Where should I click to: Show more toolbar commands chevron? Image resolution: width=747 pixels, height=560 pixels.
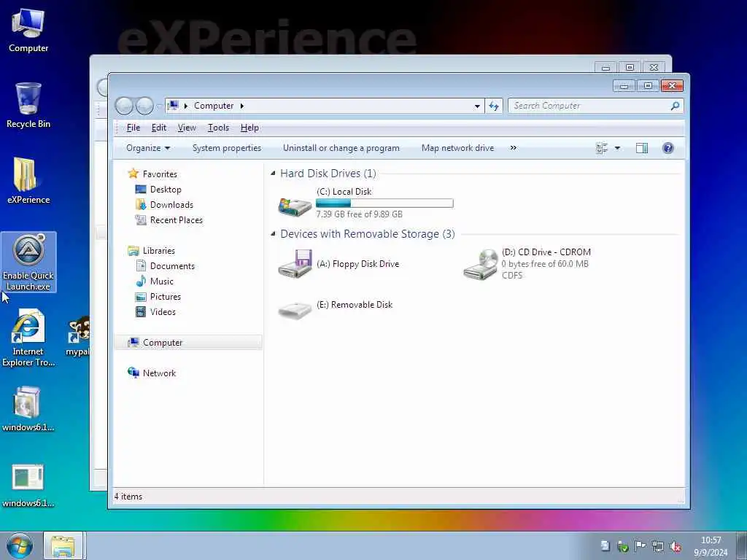513,148
